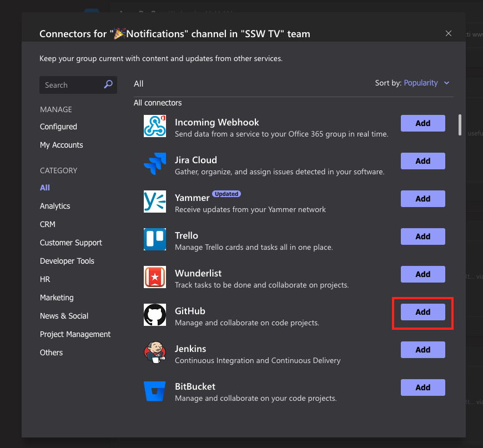Viewport: 483px width, 448px height.
Task: Click the Yammer connector icon
Action: tap(155, 202)
